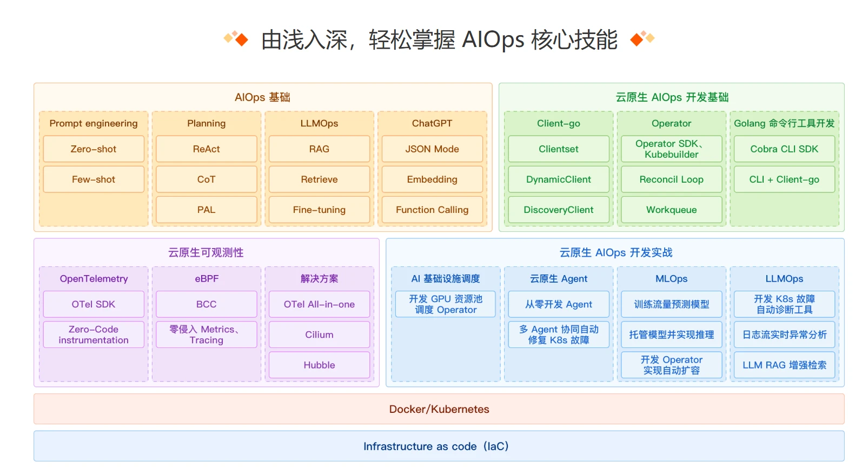Viewport: 868px width, 475px height.
Task: Click the Golang 命令行工具开发 header
Action: [785, 123]
